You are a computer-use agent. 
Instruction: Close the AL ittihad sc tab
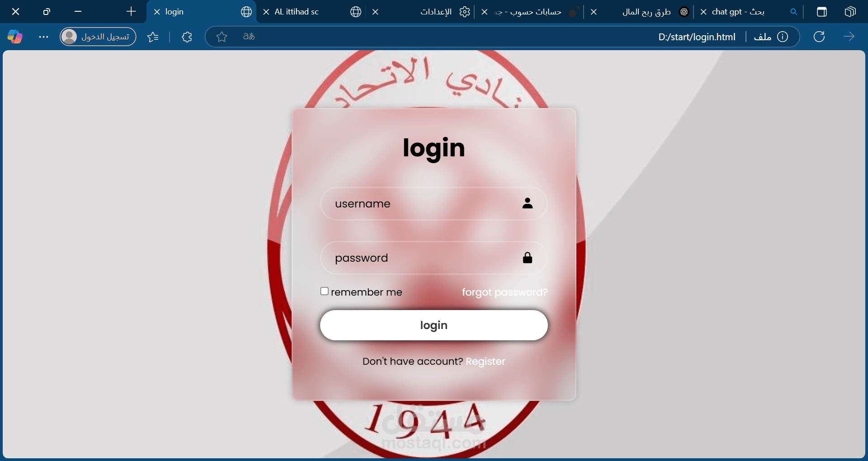click(x=266, y=12)
